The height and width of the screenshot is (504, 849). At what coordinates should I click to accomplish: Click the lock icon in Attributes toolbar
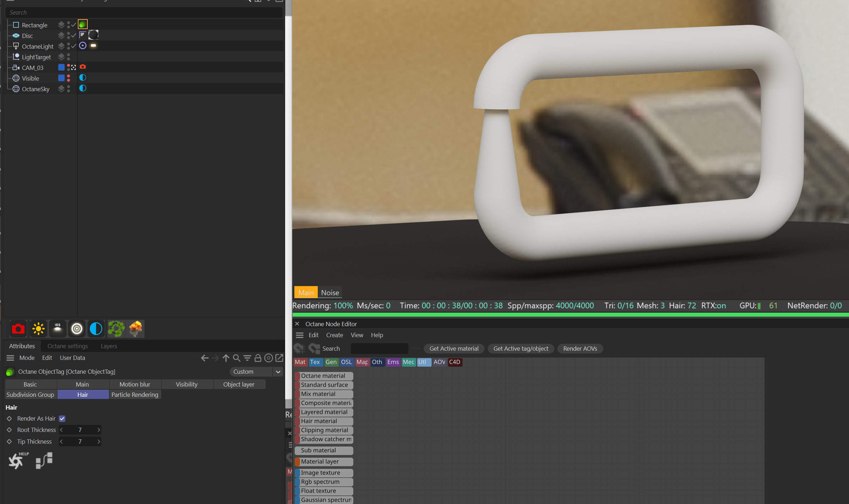(258, 358)
